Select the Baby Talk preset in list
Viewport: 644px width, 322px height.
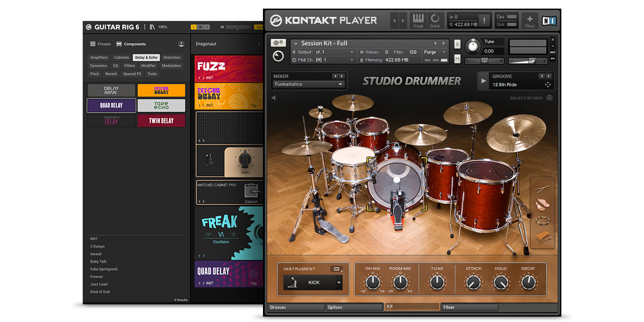tap(98, 262)
